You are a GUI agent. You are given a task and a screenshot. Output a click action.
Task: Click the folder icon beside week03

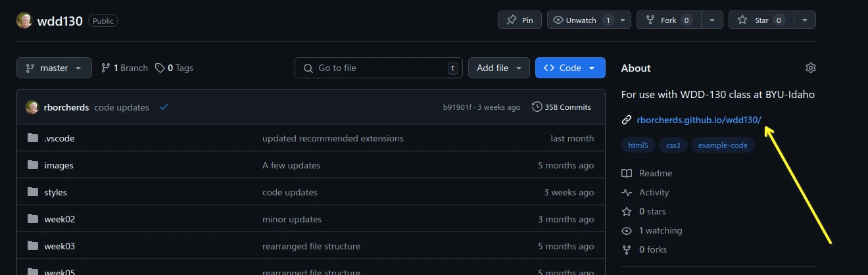(33, 246)
